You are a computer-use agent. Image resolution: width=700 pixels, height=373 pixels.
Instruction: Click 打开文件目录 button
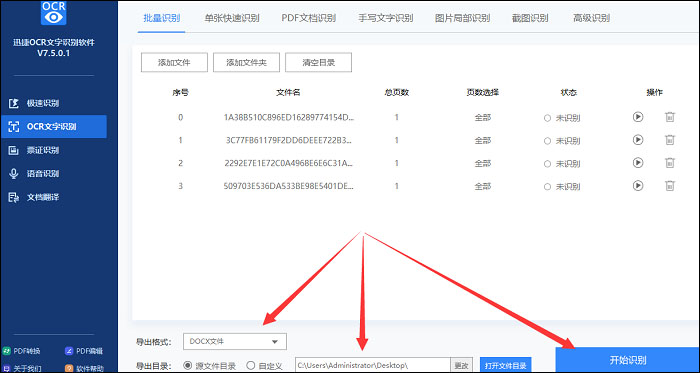coord(505,366)
